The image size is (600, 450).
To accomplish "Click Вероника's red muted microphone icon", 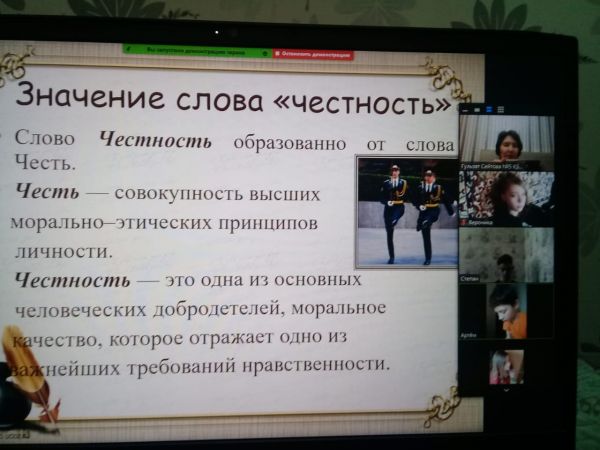I will point(463,222).
